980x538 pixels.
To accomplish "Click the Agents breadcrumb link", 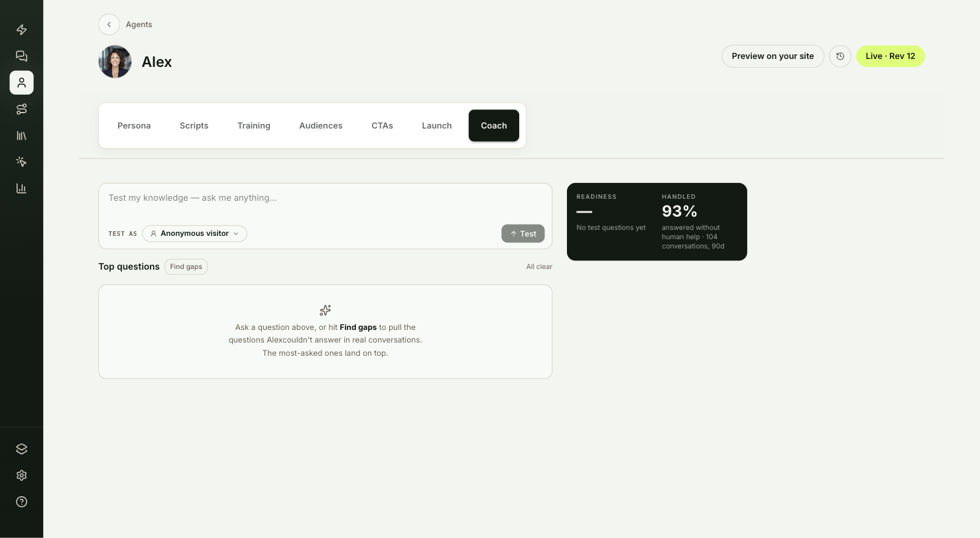I will click(139, 25).
